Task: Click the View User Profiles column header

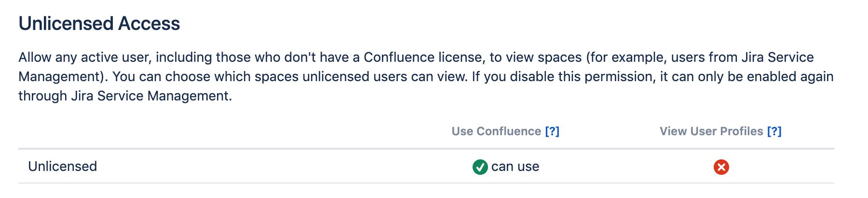Action: tap(711, 131)
